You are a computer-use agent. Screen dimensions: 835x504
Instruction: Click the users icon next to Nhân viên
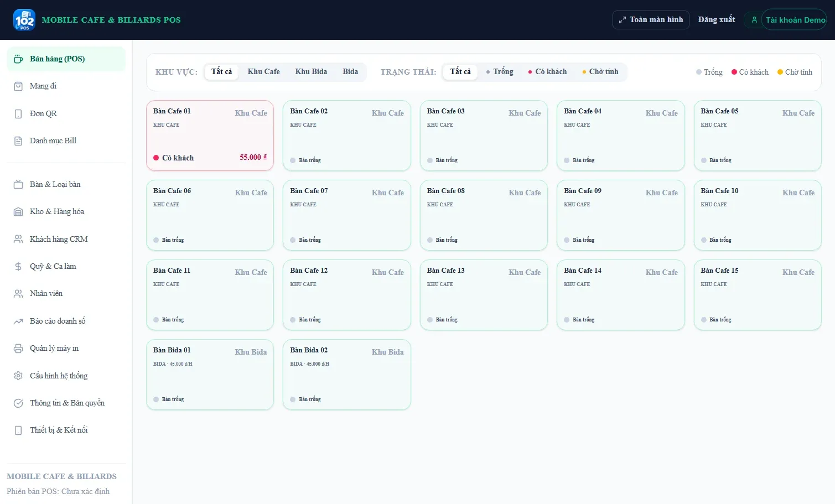click(x=18, y=294)
